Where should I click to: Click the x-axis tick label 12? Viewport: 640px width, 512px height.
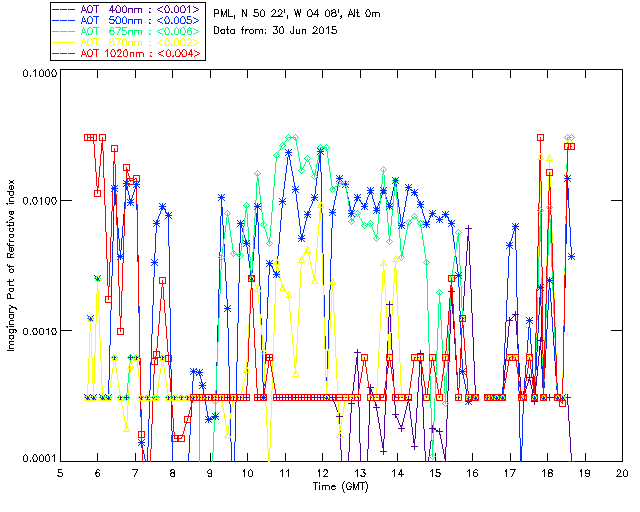[x=322, y=473]
